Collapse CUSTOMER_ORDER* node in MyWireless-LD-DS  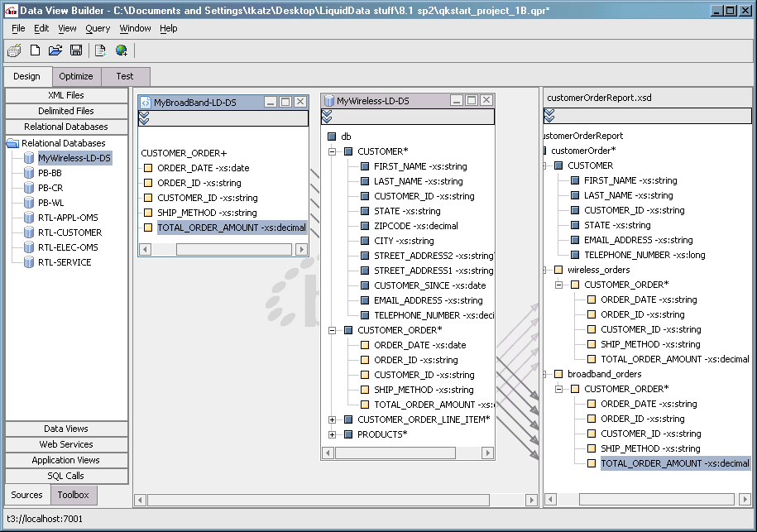332,330
